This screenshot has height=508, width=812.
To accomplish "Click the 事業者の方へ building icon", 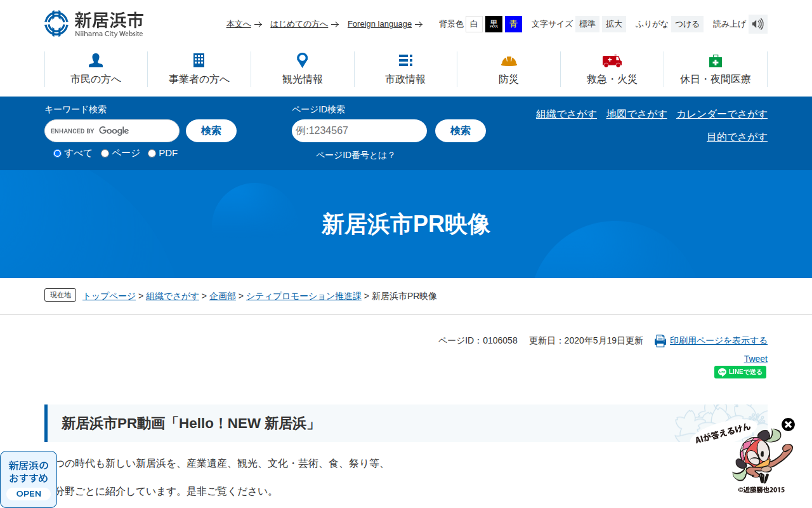I will tap(199, 60).
